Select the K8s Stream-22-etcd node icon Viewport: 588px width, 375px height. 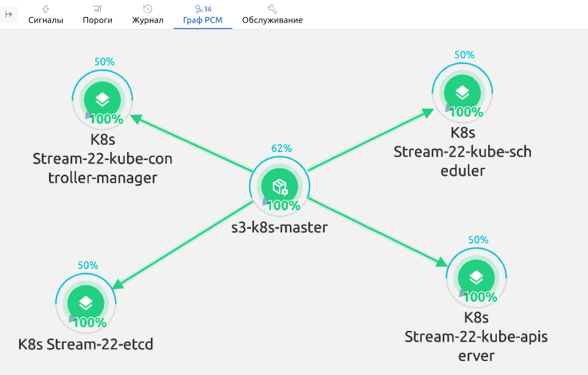pyautogui.click(x=86, y=303)
